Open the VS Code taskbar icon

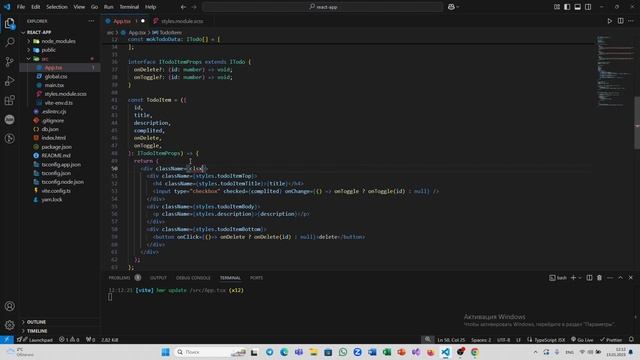pos(445,352)
